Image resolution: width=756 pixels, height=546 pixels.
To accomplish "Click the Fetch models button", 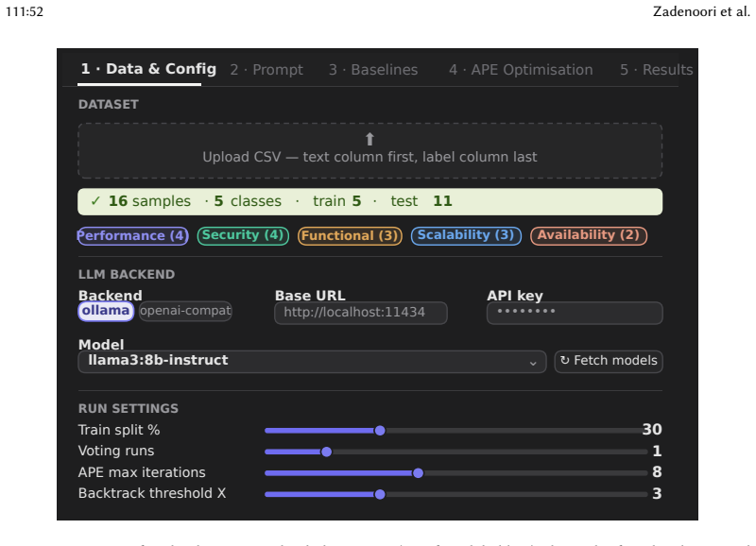I will [x=609, y=362].
